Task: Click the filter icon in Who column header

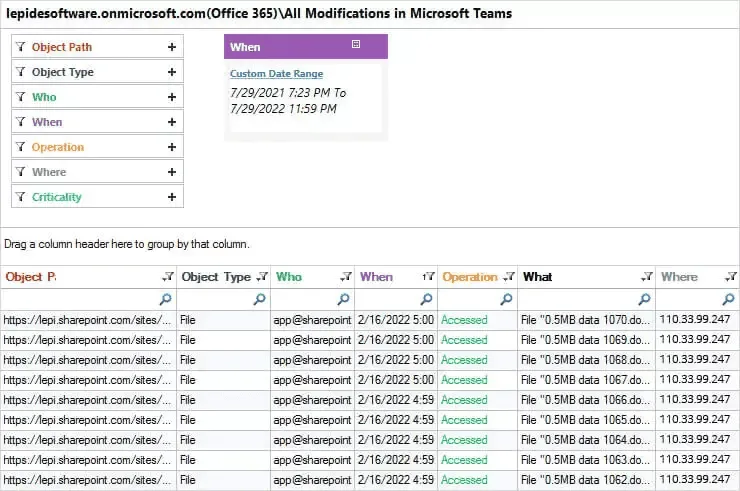Action: point(345,277)
